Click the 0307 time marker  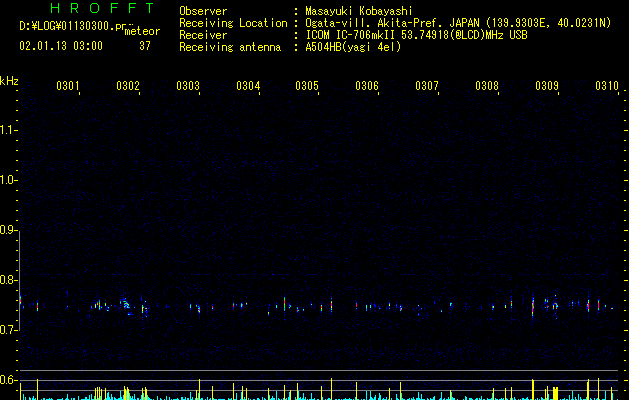pyautogui.click(x=427, y=85)
